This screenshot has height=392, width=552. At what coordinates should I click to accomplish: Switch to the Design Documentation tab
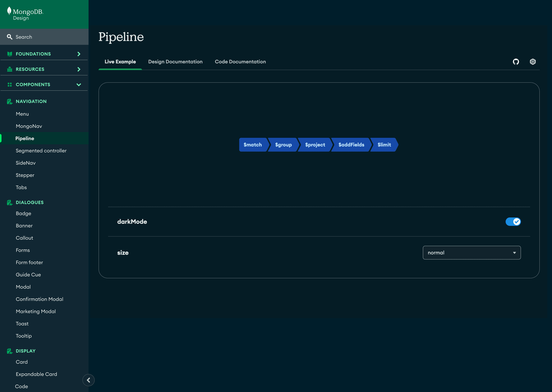coord(175,62)
